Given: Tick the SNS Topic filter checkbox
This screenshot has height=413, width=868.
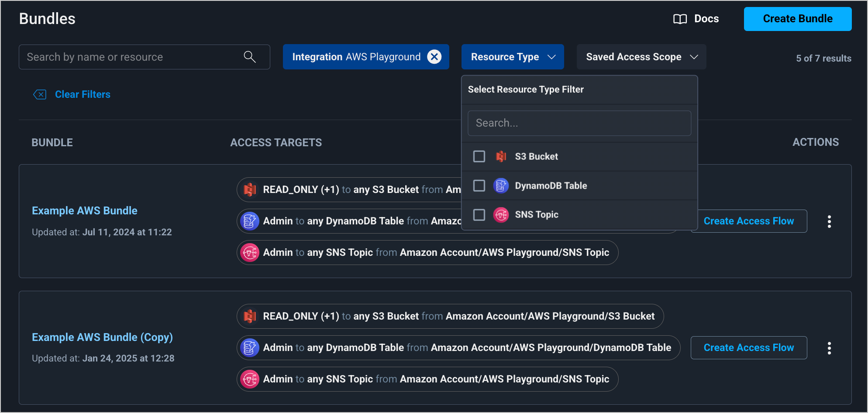Looking at the screenshot, I should click(479, 215).
